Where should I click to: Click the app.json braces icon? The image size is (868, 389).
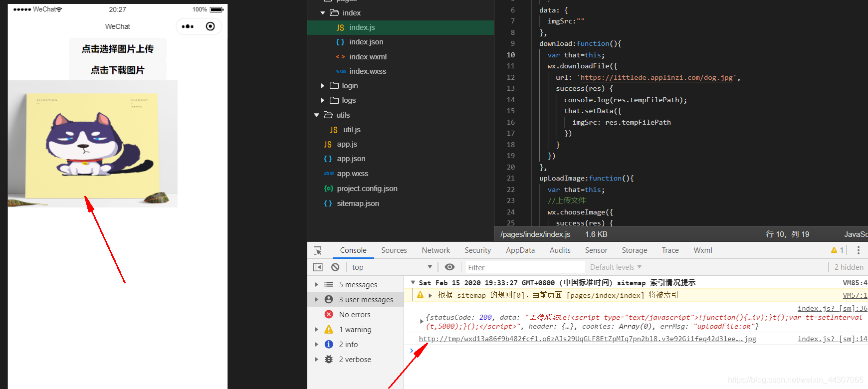(328, 159)
